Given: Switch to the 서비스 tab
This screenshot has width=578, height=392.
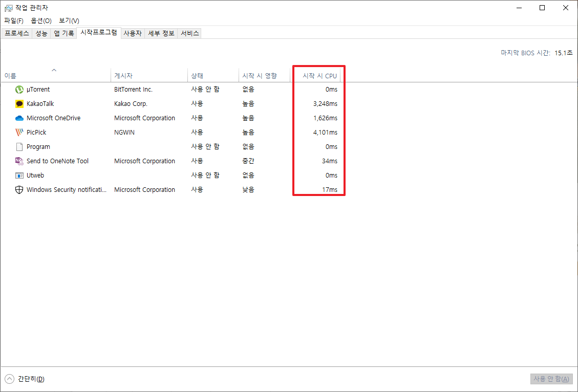Looking at the screenshot, I should [189, 33].
